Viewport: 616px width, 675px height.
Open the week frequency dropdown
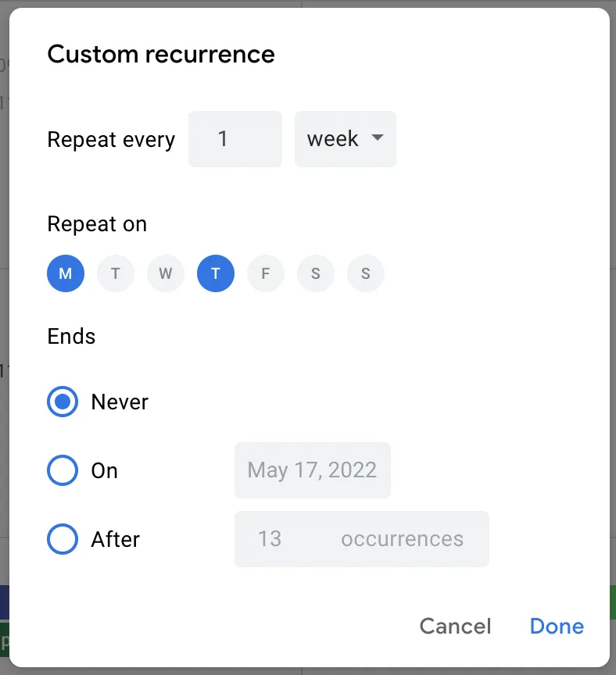(x=346, y=139)
